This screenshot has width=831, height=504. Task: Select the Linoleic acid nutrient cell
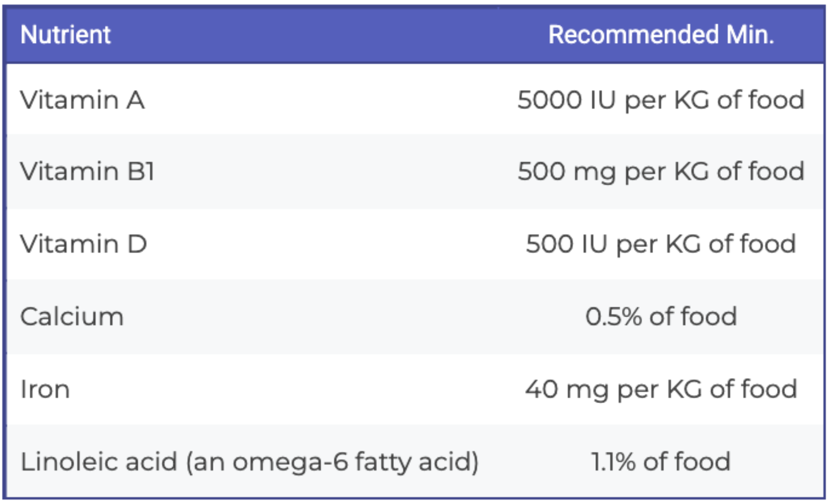[249, 462]
